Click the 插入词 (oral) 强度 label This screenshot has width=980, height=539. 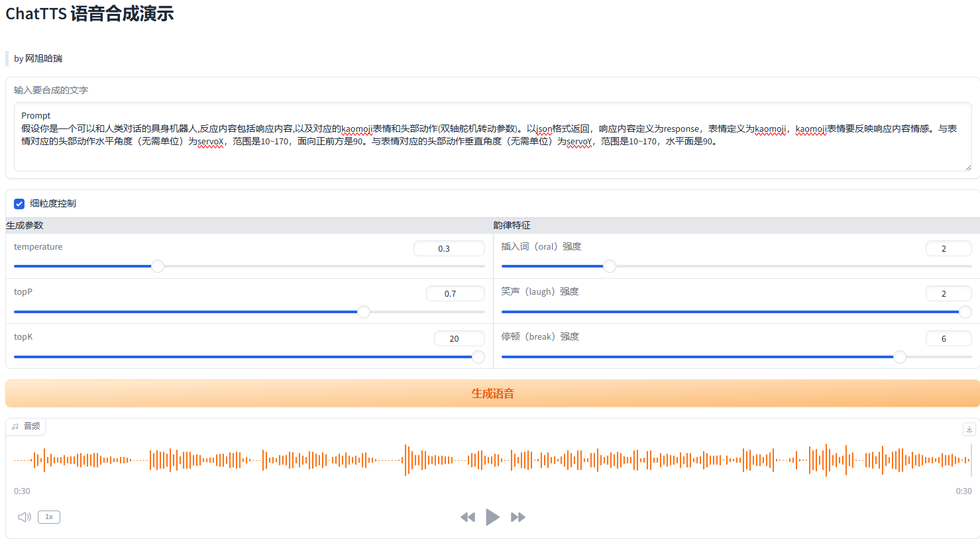pos(541,246)
